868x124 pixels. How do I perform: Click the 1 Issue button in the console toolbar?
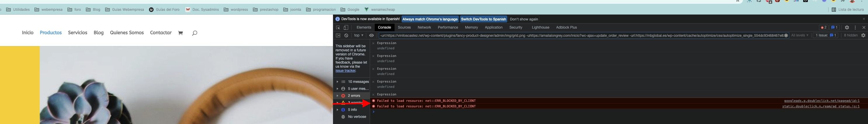click(825, 35)
